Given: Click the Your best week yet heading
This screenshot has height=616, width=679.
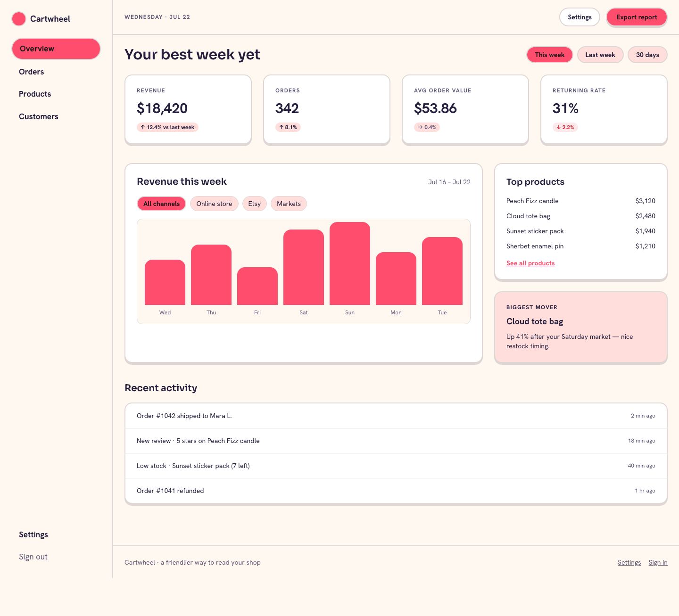Looking at the screenshot, I should 192,55.
